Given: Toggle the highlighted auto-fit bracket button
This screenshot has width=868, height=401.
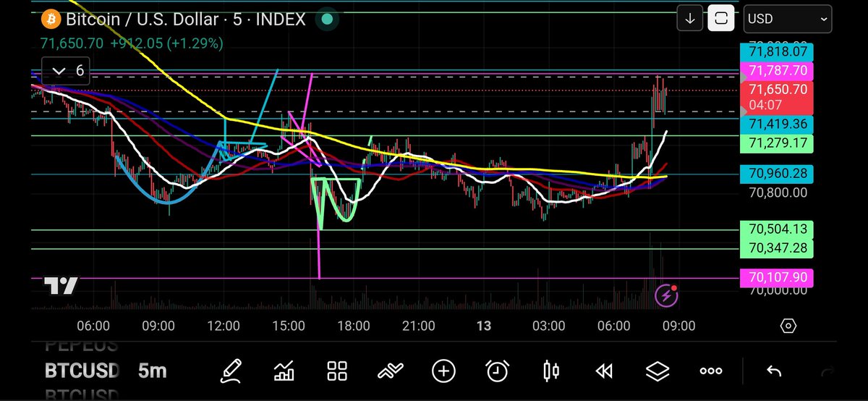Looking at the screenshot, I should [721, 19].
